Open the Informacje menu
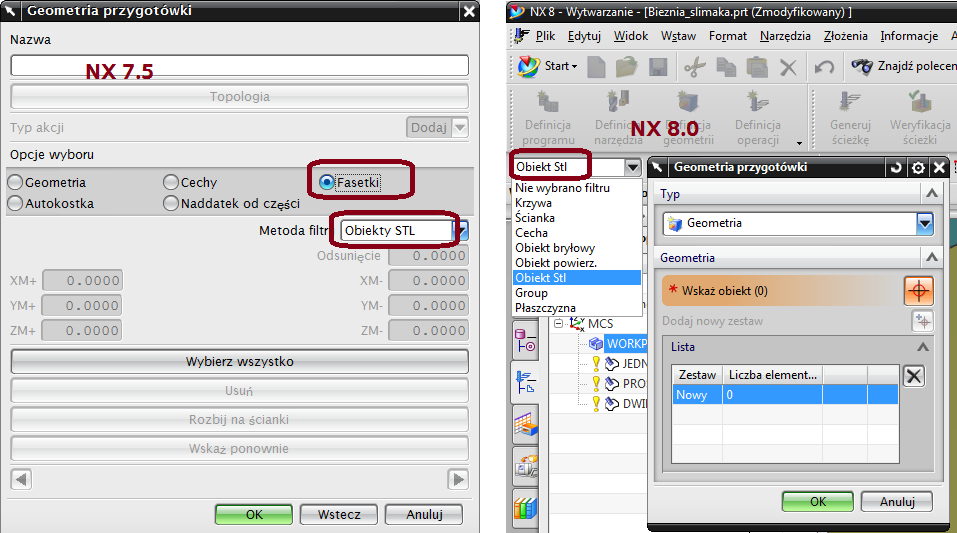The width and height of the screenshot is (957, 533). coord(909,36)
